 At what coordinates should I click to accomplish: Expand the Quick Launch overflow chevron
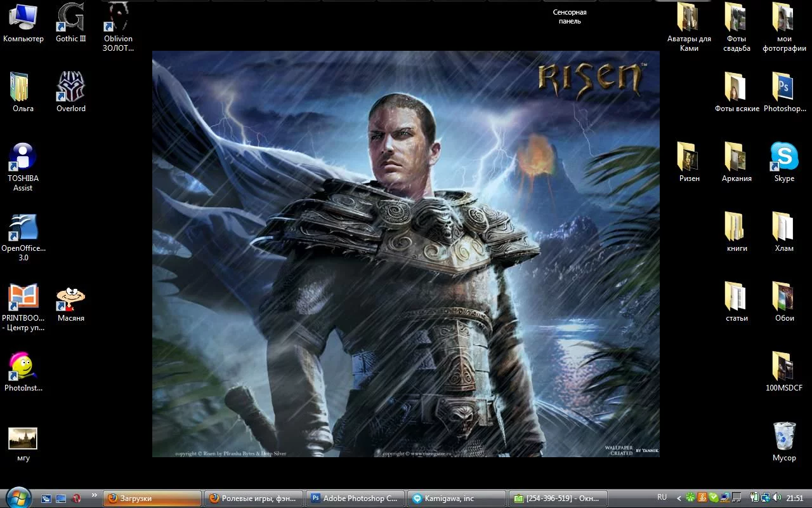click(x=95, y=495)
